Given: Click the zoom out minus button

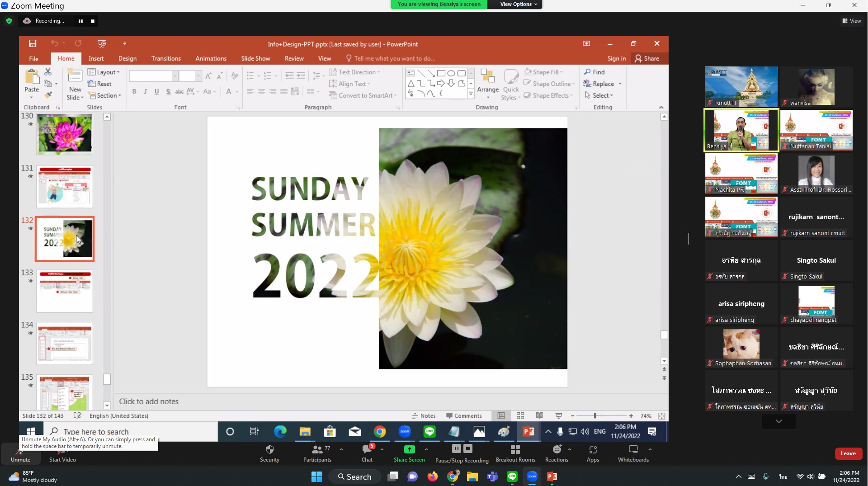Looking at the screenshot, I should click(x=573, y=416).
